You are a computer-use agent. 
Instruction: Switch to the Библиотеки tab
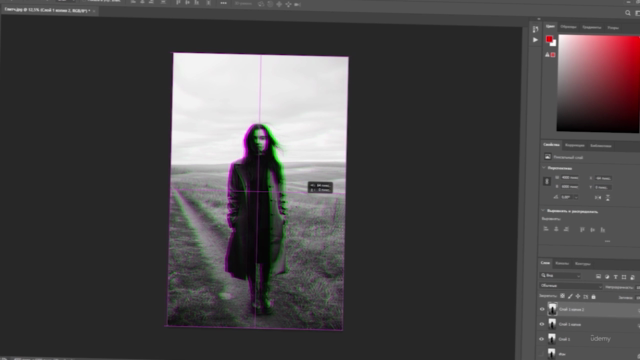(601, 146)
